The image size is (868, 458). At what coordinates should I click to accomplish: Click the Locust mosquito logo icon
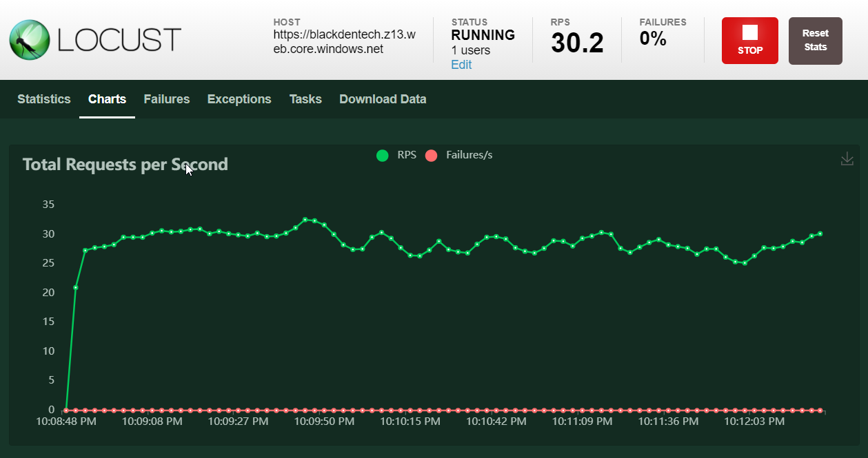30,39
